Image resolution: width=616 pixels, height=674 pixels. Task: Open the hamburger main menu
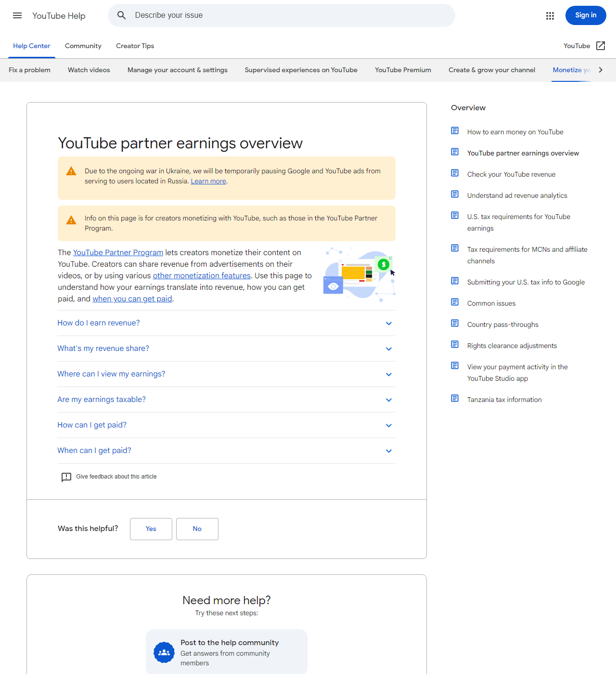pos(17,15)
